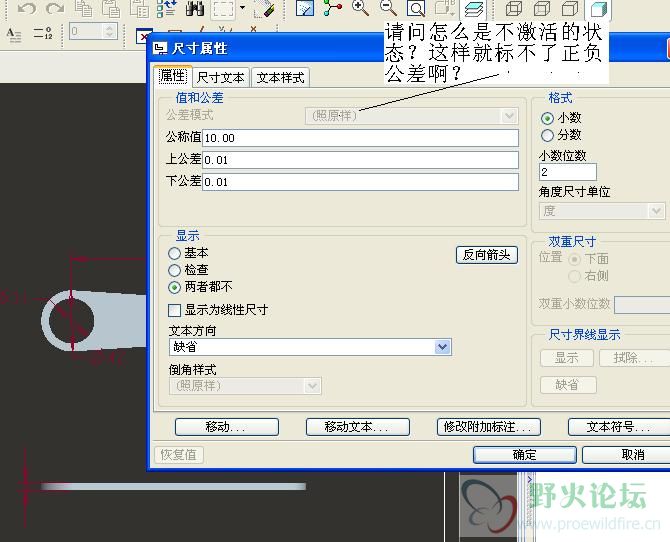This screenshot has height=542, width=670.
Task: Select the 基本 display radio button
Action: [x=174, y=253]
